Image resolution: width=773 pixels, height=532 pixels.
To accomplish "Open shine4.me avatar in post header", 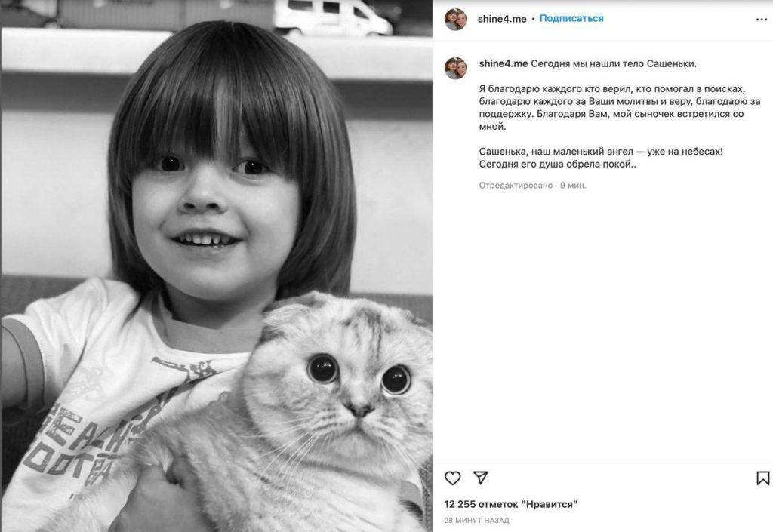I will (455, 19).
